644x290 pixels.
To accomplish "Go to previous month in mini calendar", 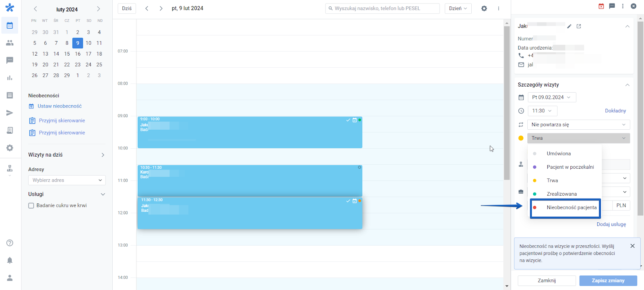I will 35,9.
